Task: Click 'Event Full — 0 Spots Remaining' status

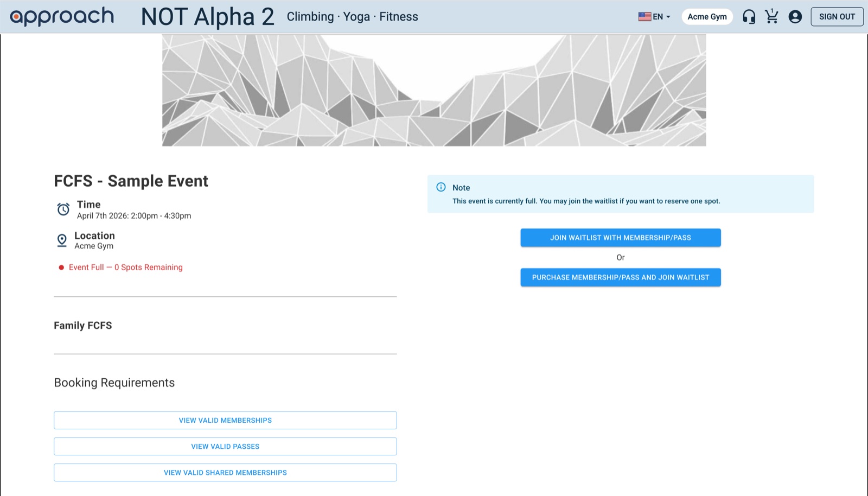Action: coord(125,268)
